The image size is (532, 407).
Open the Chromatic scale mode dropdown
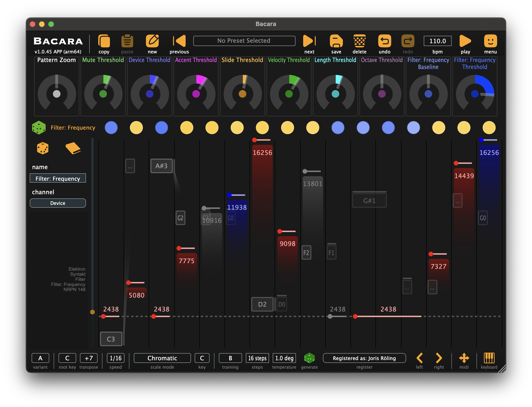[162, 358]
